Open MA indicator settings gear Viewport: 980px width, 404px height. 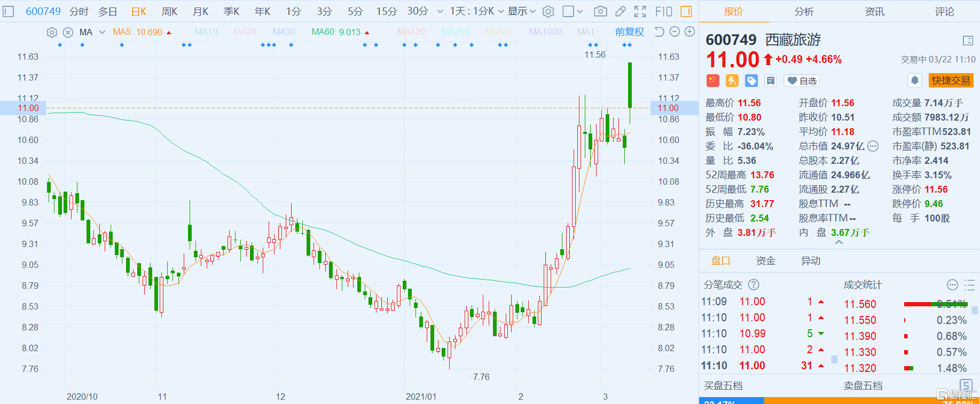pyautogui.click(x=52, y=32)
